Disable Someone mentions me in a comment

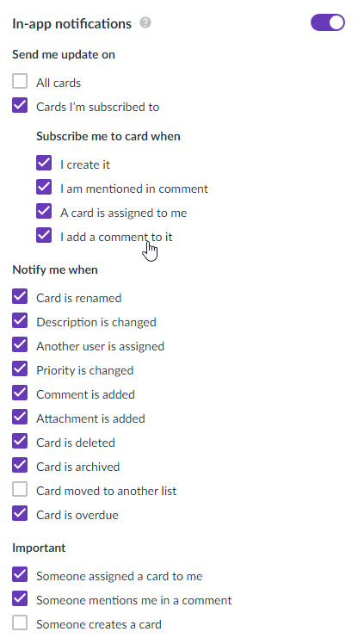pos(20,599)
